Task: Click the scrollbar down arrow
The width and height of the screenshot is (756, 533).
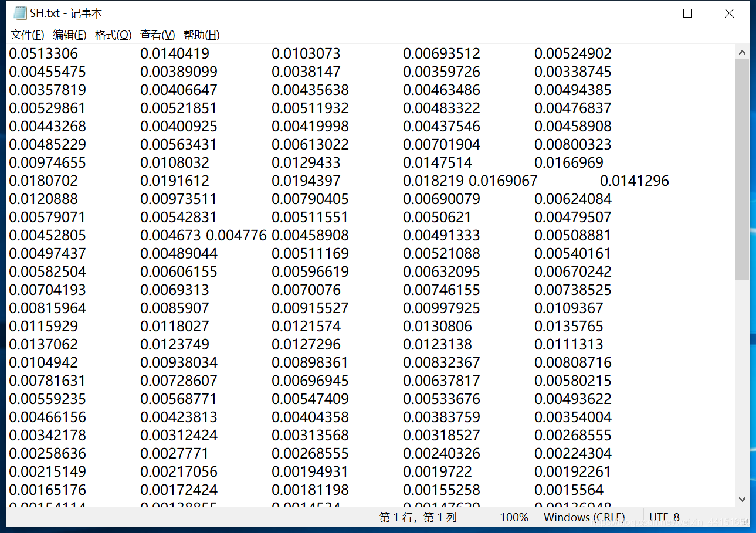Action: 742,499
